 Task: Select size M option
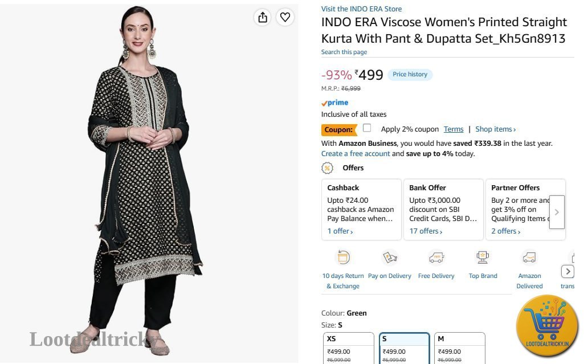459,348
